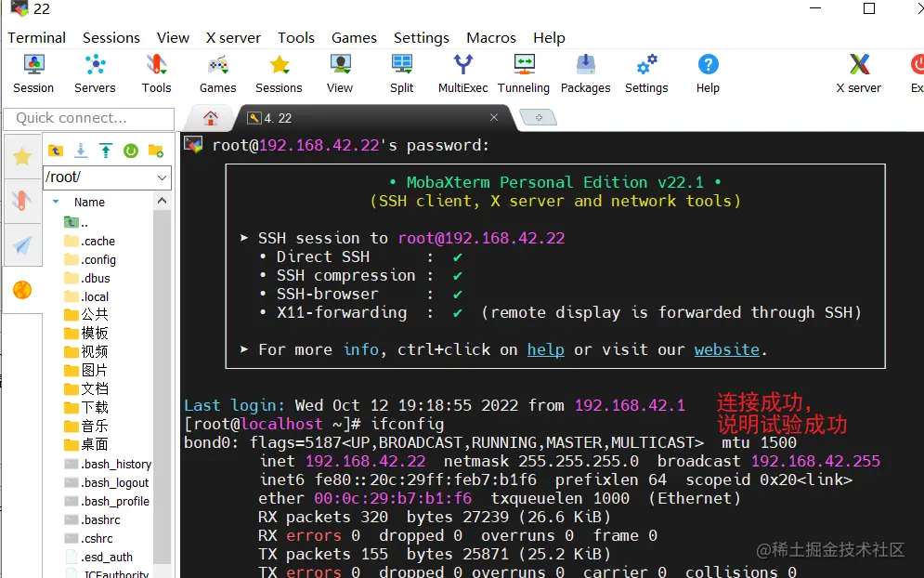Click the website link in terminal banner
The height and width of the screenshot is (578, 924).
coord(726,349)
